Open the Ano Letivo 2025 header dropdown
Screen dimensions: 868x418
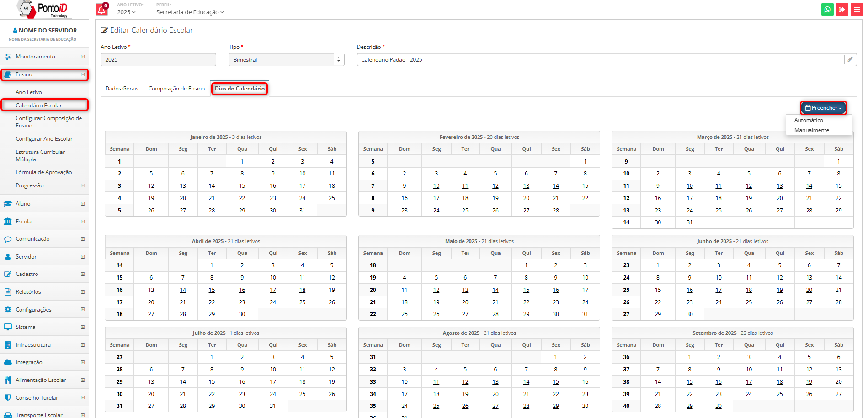[126, 12]
